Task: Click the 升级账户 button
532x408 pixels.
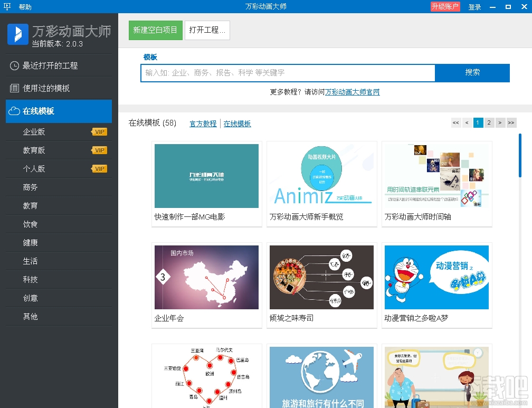Action: (x=445, y=6)
